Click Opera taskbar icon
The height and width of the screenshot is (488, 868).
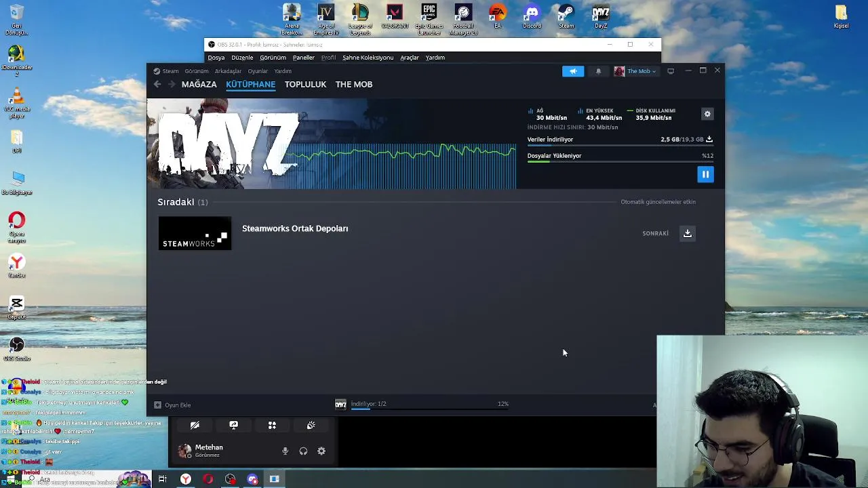point(208,479)
